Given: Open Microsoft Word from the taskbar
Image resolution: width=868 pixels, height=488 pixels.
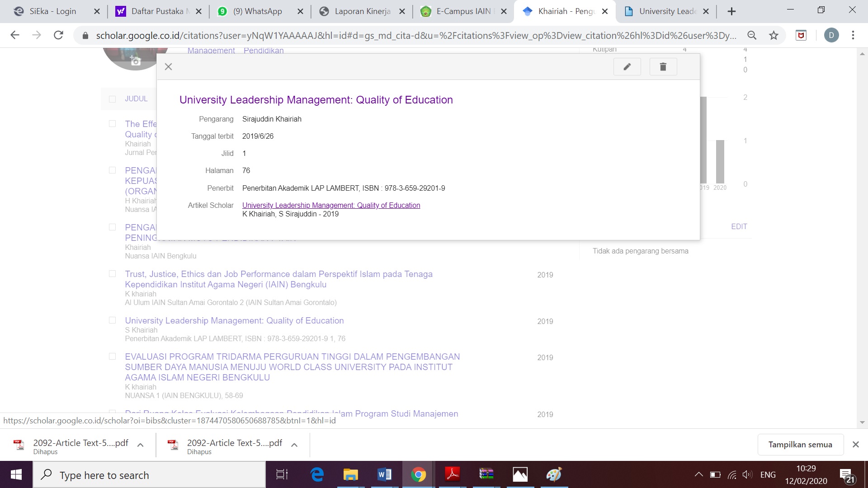Looking at the screenshot, I should (384, 474).
